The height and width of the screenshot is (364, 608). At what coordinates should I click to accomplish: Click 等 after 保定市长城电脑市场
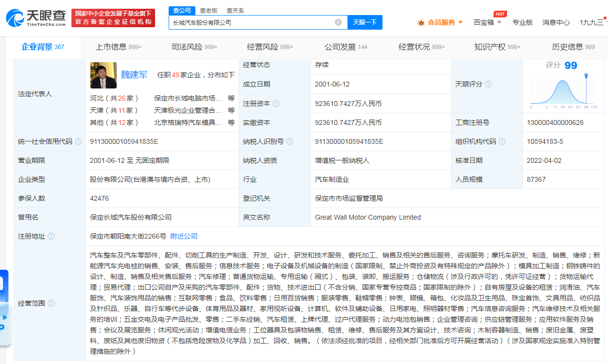point(231,98)
